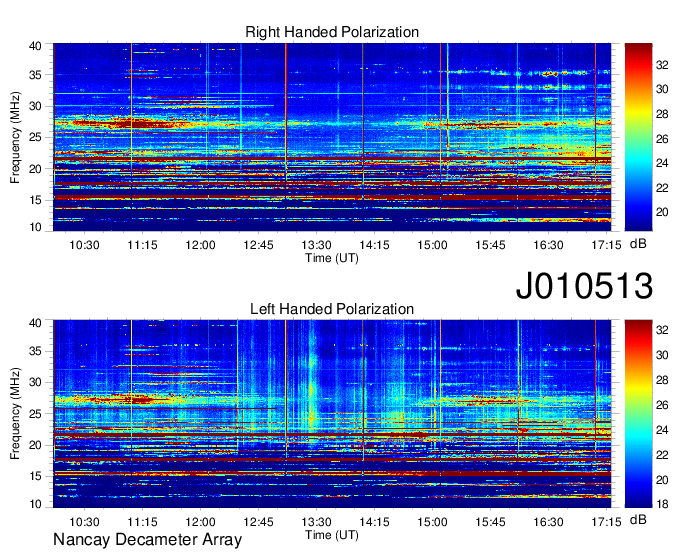Click the 15:45 time tick on upper plot
This screenshot has height=552, width=680.
[x=490, y=245]
